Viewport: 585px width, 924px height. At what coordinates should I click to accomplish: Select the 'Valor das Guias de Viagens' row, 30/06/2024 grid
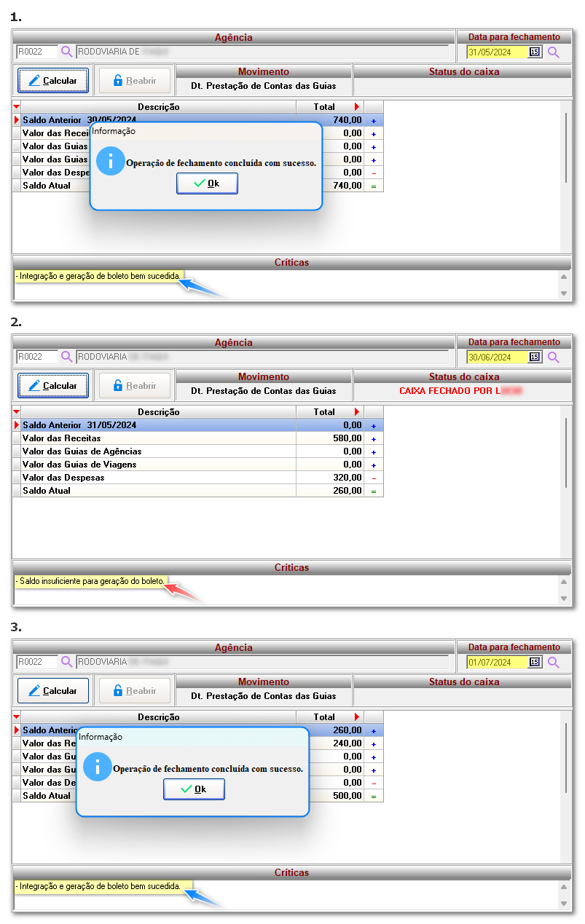198,465
